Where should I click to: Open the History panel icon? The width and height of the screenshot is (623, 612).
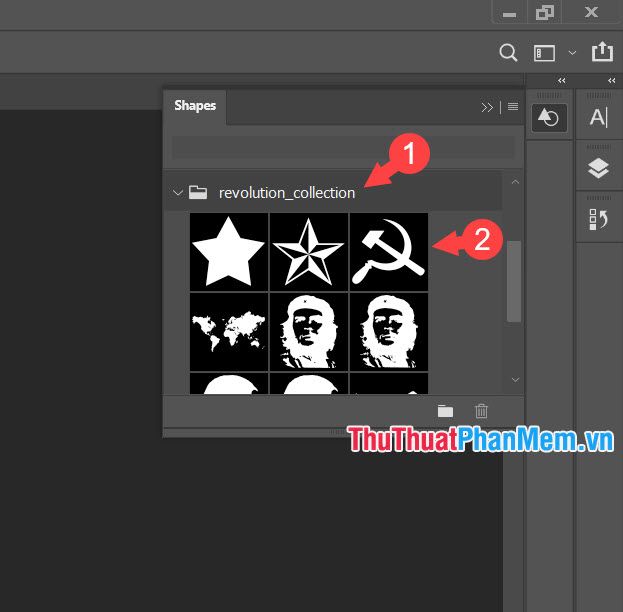(598, 219)
